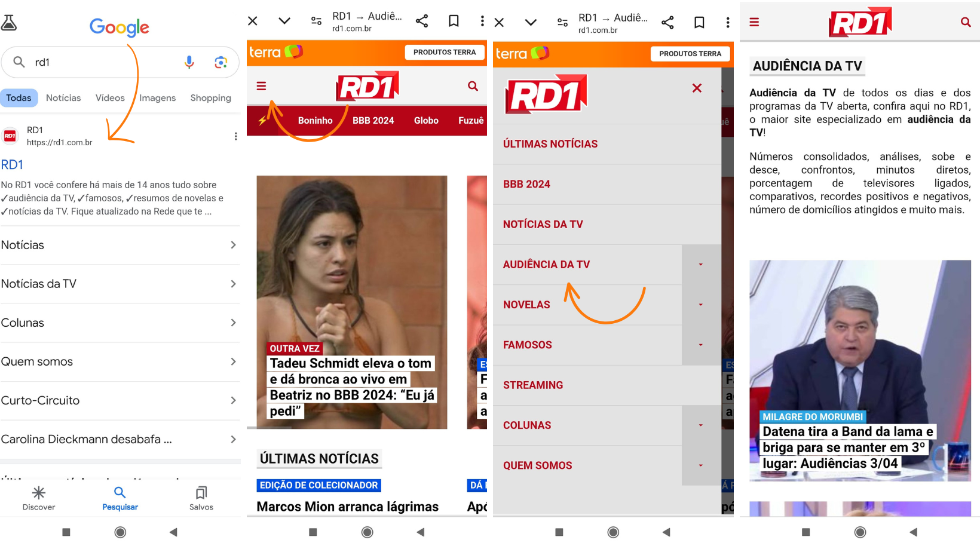980x552 pixels.
Task: Expand Quem Somos submenu arrow
Action: tap(701, 465)
